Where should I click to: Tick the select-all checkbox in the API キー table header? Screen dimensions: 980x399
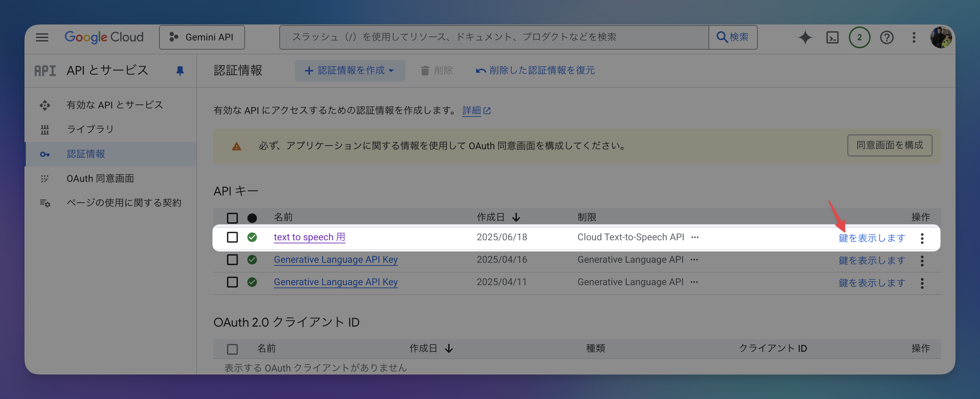click(232, 218)
